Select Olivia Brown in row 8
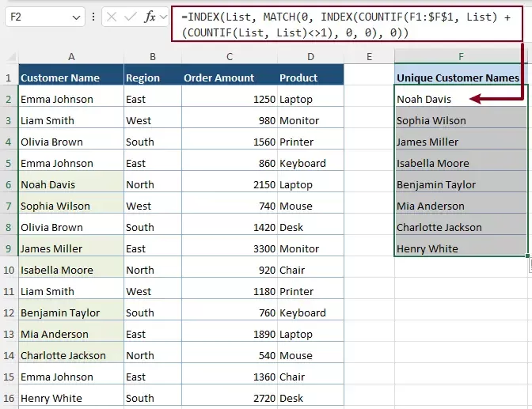 pyautogui.click(x=71, y=224)
